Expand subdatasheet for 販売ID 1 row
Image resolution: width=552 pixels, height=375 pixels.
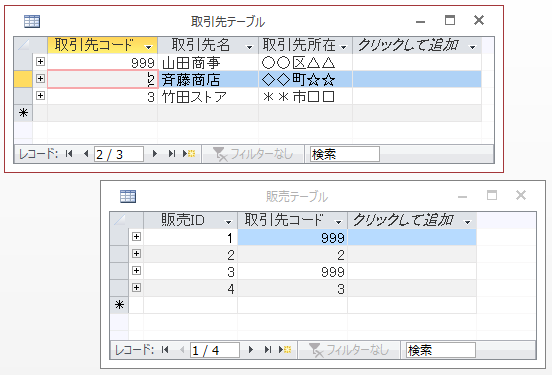click(x=136, y=237)
